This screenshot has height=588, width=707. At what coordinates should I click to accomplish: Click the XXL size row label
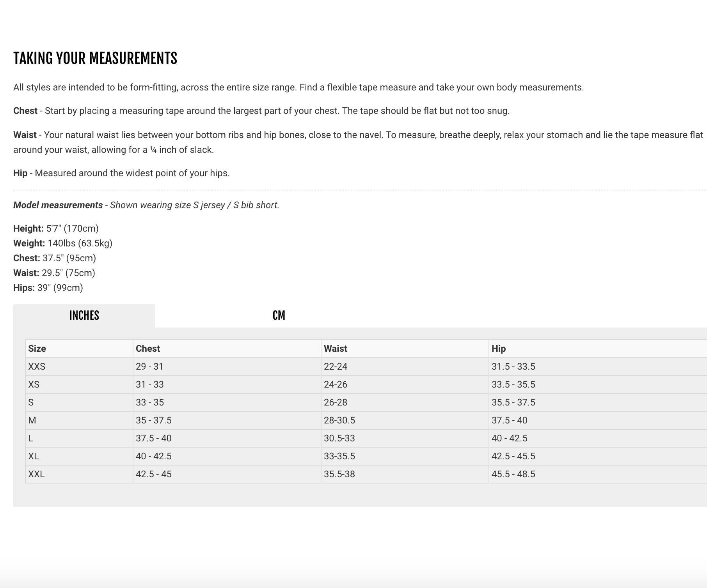coord(36,474)
